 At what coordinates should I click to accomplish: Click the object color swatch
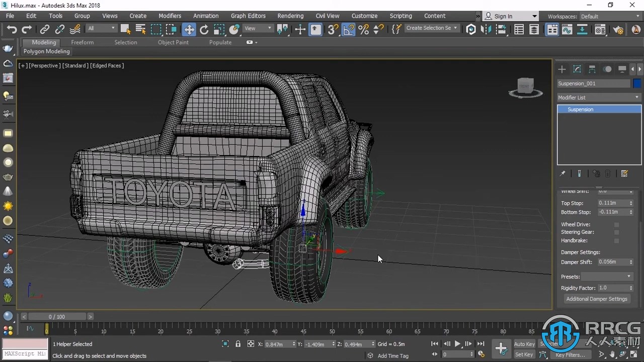click(637, 83)
